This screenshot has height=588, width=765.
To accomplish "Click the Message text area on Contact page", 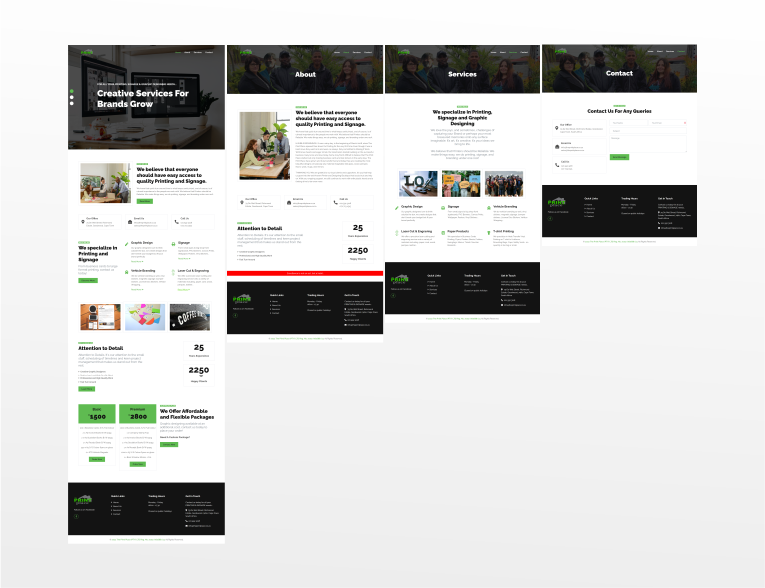I will tap(647, 144).
